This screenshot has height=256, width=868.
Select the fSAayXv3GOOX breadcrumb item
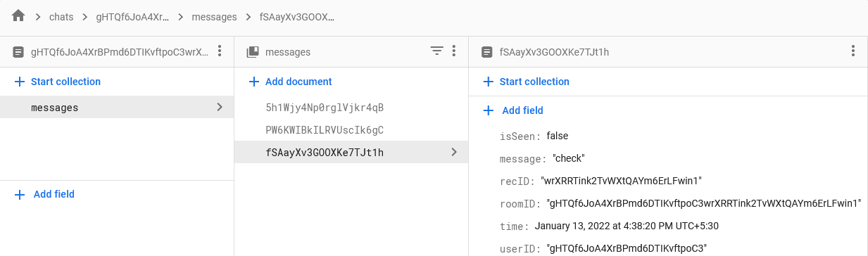[x=296, y=17]
